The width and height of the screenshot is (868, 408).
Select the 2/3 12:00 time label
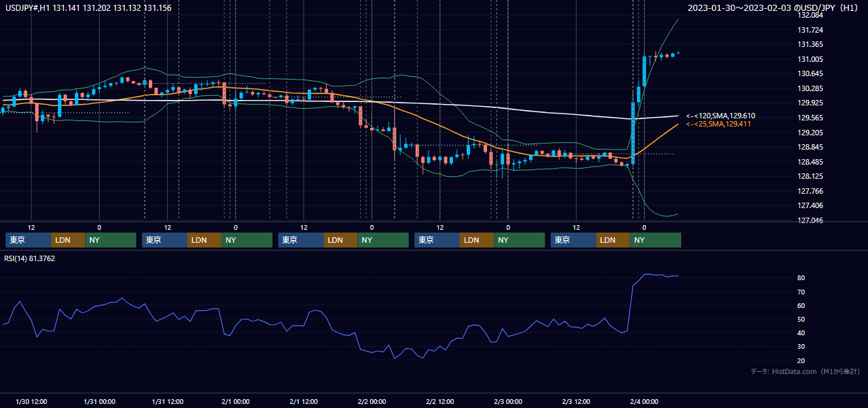tap(576, 401)
